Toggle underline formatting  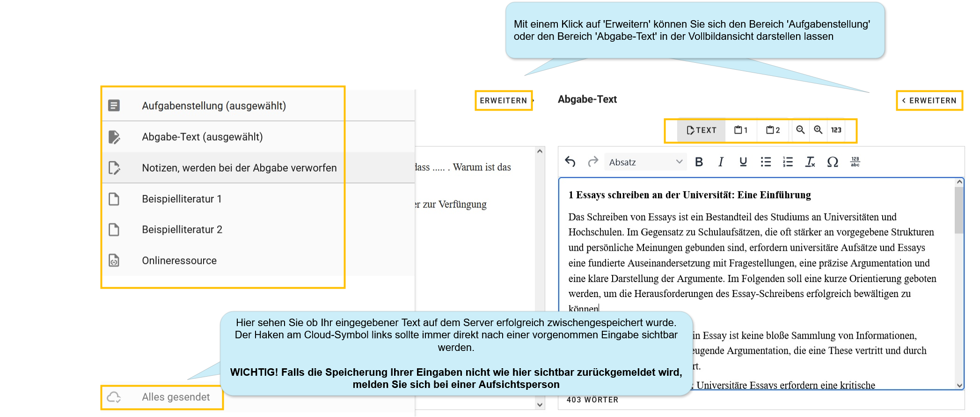743,162
